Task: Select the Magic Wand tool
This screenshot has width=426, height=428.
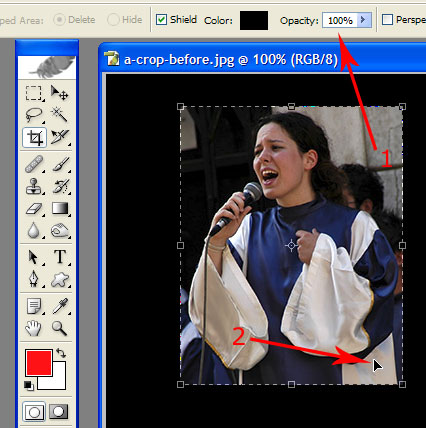Action: pos(60,115)
